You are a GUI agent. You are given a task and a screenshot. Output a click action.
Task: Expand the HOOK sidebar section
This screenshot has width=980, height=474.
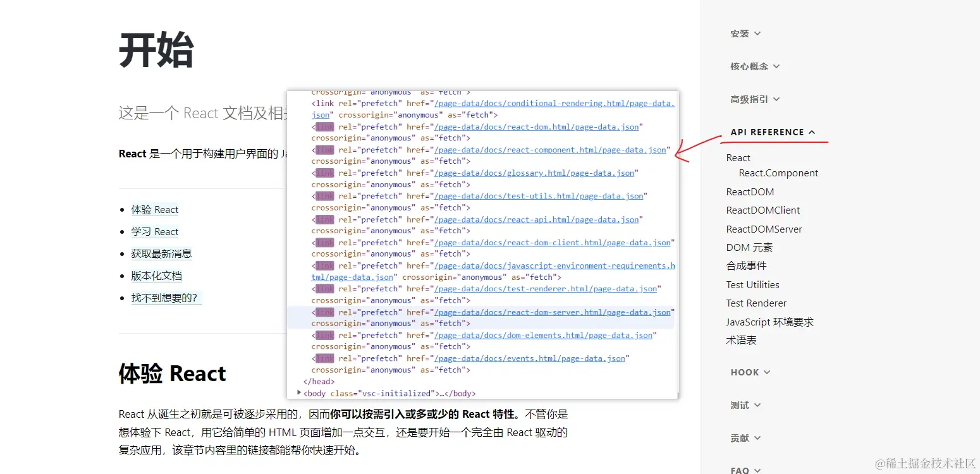750,372
